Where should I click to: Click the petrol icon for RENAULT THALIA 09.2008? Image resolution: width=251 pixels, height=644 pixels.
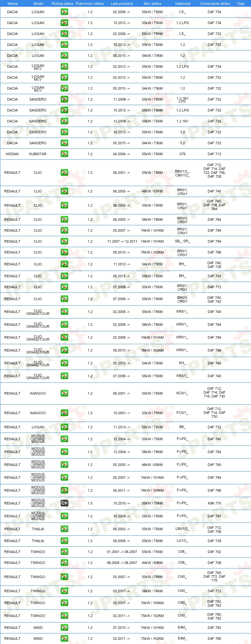65,541
